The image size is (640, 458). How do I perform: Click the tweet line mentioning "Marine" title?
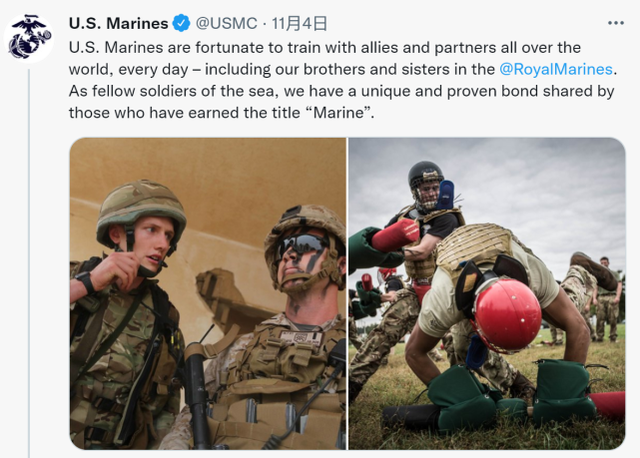tap(221, 113)
